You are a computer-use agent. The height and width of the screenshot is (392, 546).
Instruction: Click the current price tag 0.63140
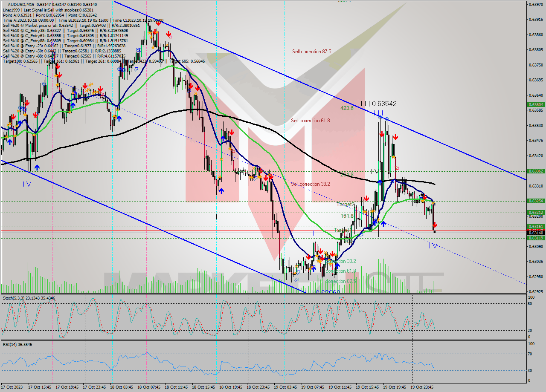pyautogui.click(x=536, y=233)
